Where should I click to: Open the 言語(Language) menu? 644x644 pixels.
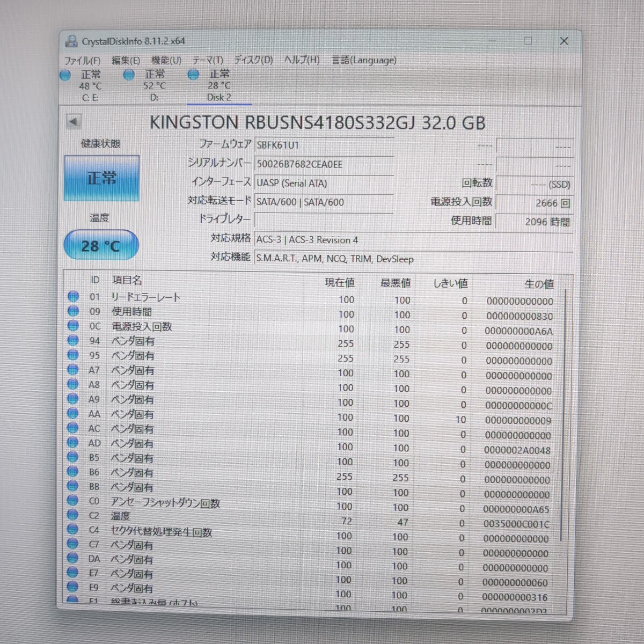364,61
